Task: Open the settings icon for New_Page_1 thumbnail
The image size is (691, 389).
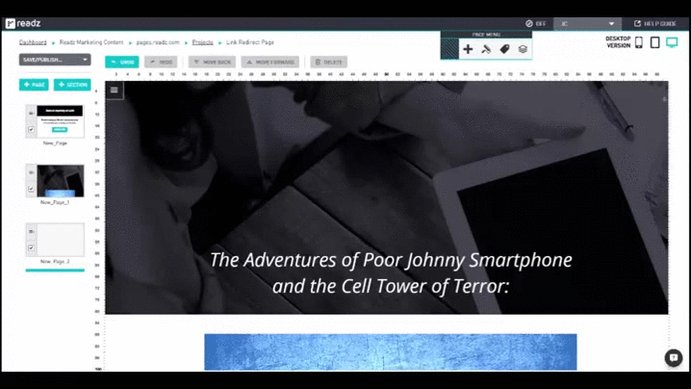Action: click(31, 172)
